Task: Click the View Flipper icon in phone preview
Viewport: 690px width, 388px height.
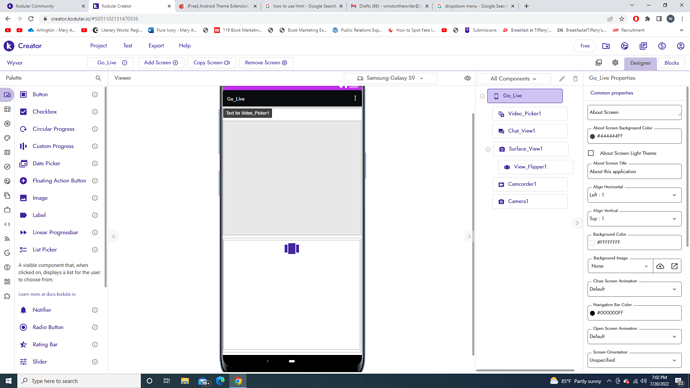Action: point(292,249)
